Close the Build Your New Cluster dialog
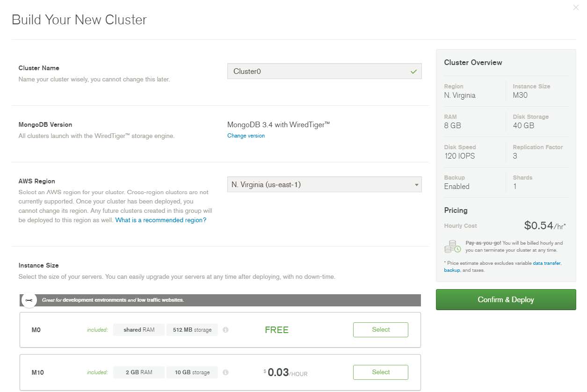This screenshot has width=587, height=392. 575,7
